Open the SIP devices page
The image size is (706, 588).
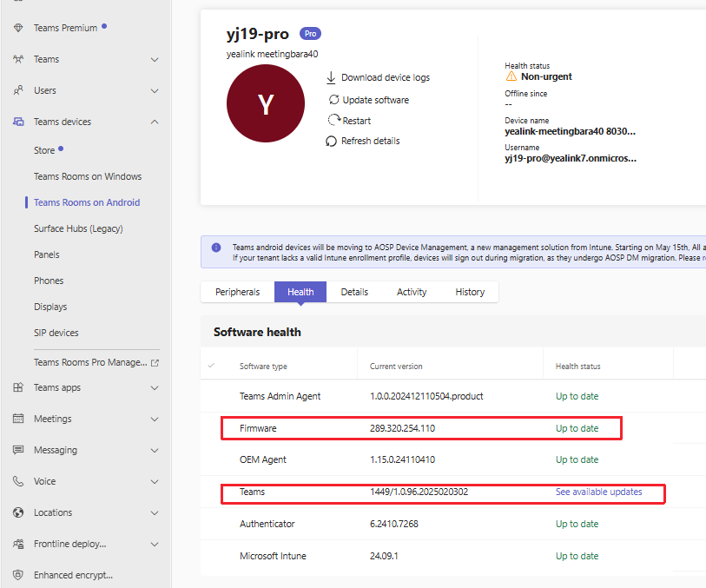pyautogui.click(x=56, y=333)
